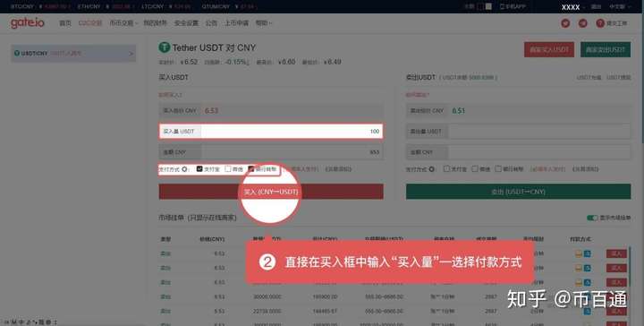Click the LTC/CNY ticker in top bar
Viewport: 644px width, 326px height.
pyautogui.click(x=166, y=6)
